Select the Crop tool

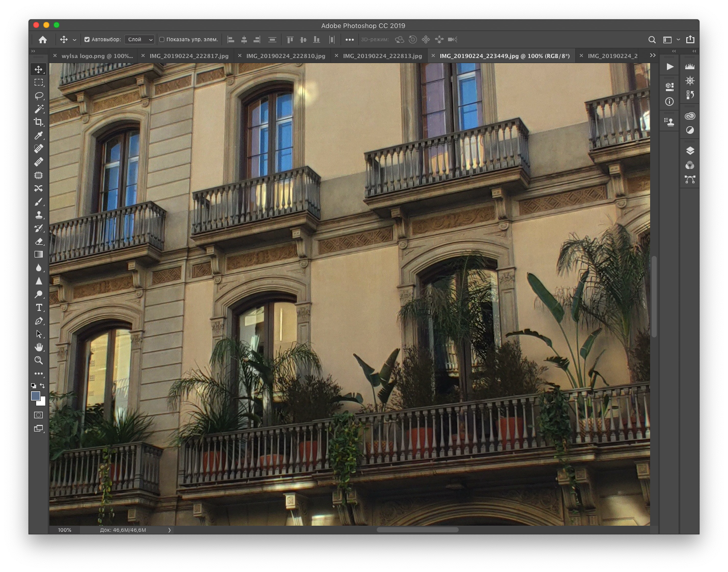[x=39, y=122]
